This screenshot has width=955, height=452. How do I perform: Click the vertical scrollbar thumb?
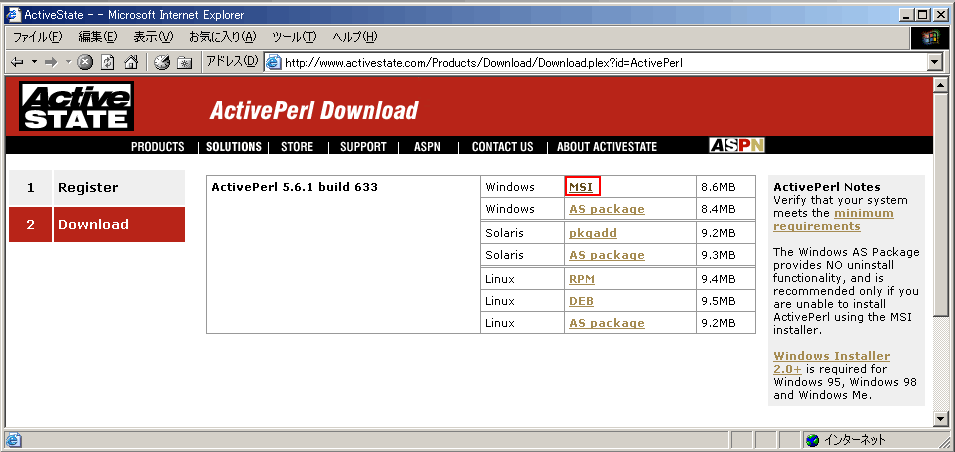pos(941,204)
